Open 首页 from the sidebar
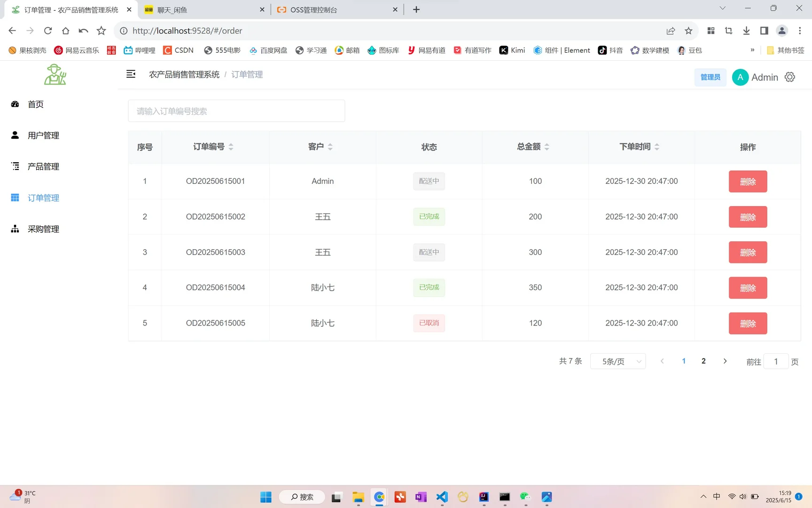This screenshot has width=812, height=508. tap(35, 104)
